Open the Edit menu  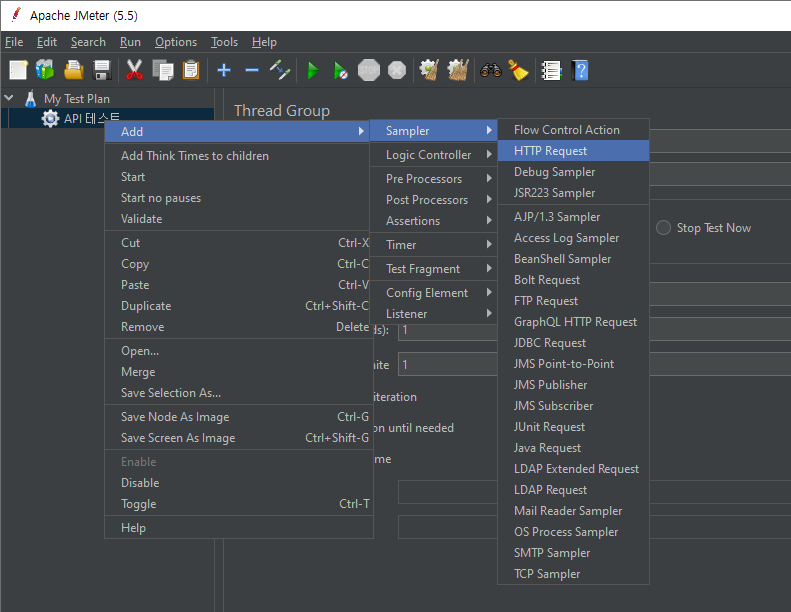tap(46, 42)
